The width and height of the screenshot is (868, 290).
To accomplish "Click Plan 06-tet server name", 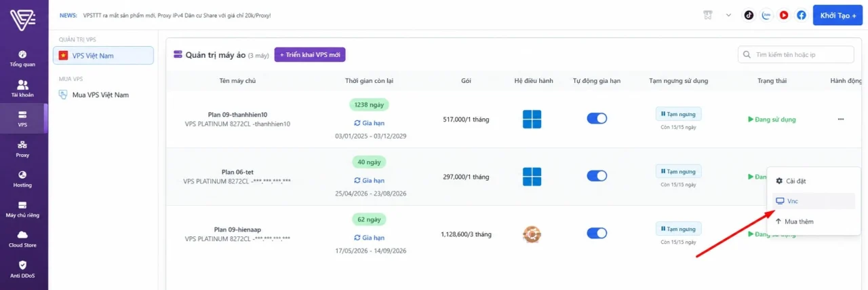I will (237, 173).
